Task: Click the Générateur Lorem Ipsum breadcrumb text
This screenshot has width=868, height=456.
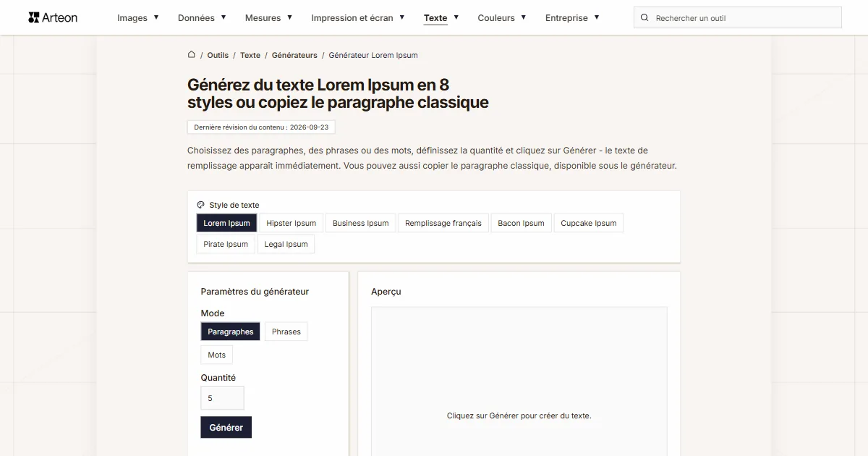Action: click(373, 55)
